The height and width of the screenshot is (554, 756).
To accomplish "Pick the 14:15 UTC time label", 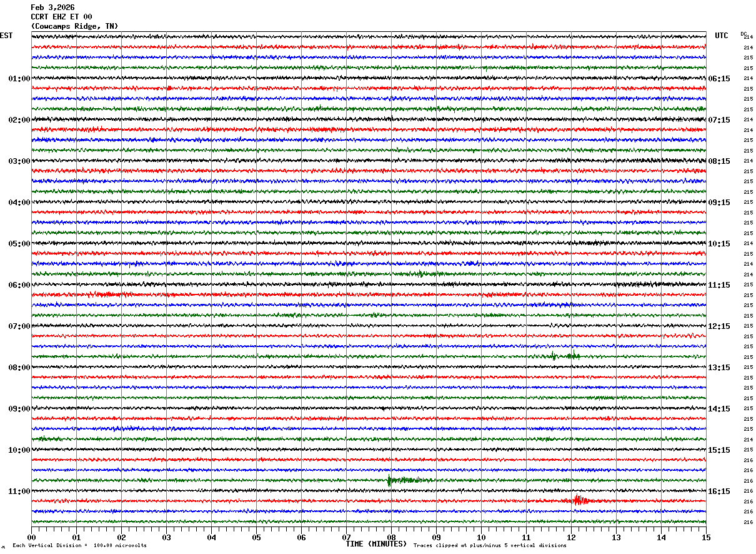I will pos(719,409).
